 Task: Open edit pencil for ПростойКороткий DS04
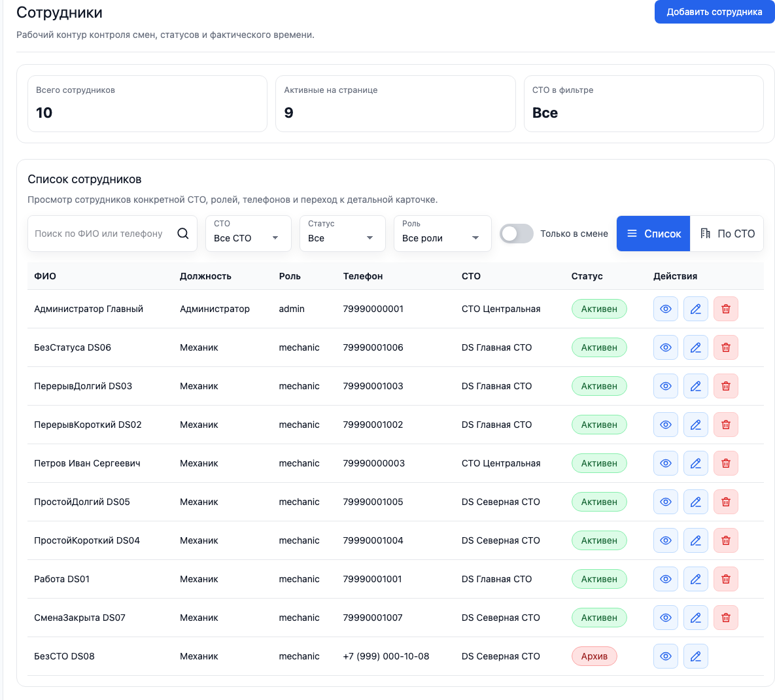tap(695, 540)
